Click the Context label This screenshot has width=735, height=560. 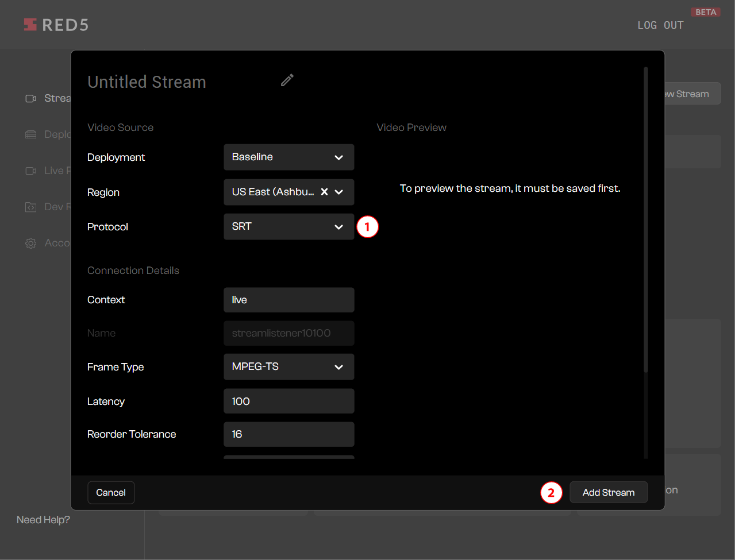tap(106, 300)
